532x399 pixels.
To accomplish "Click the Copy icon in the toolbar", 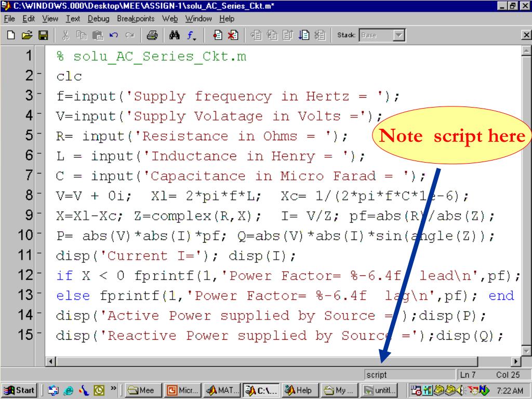I will pyautogui.click(x=82, y=35).
